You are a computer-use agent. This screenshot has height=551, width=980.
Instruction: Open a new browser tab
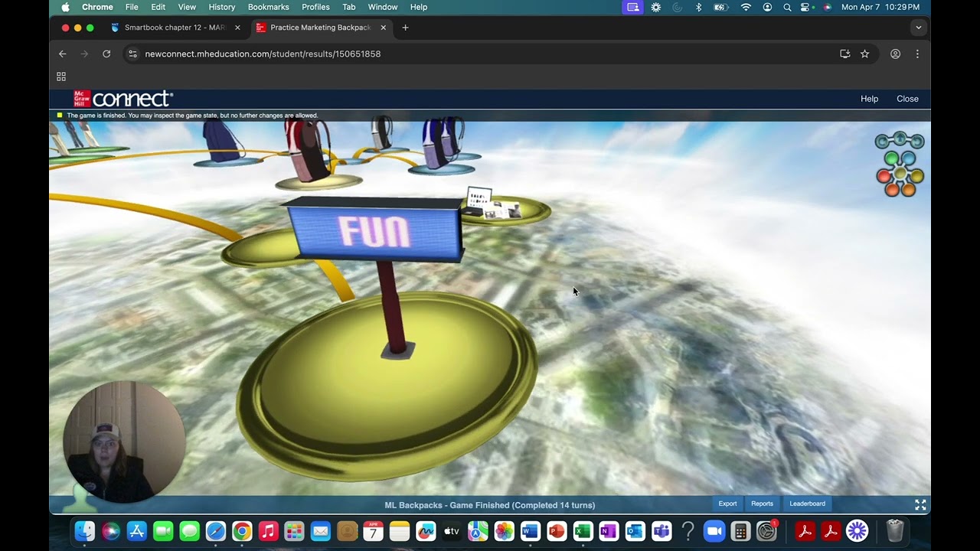tap(405, 28)
